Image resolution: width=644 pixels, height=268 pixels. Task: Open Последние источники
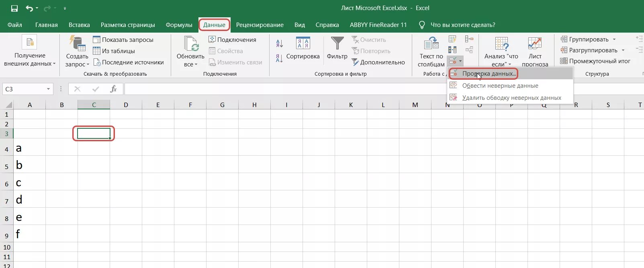129,62
